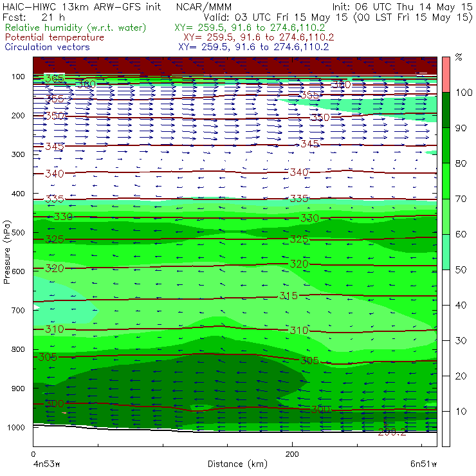This screenshot has height=476, width=476.
Task: Click 'Init: 06 UTC Thu 14 May 15'
Action: [x=402, y=6]
